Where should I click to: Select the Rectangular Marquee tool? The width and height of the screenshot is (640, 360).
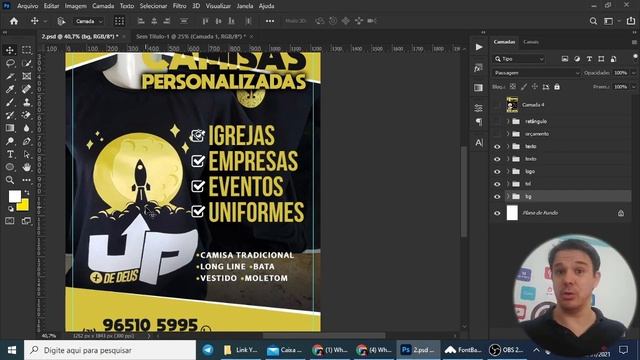tap(27, 50)
